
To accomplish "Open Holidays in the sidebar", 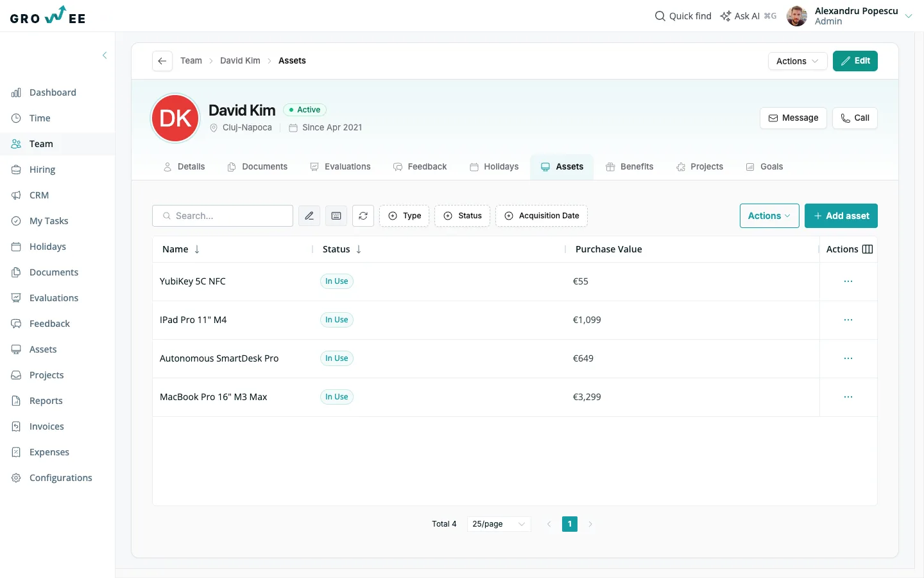I will coord(57,247).
